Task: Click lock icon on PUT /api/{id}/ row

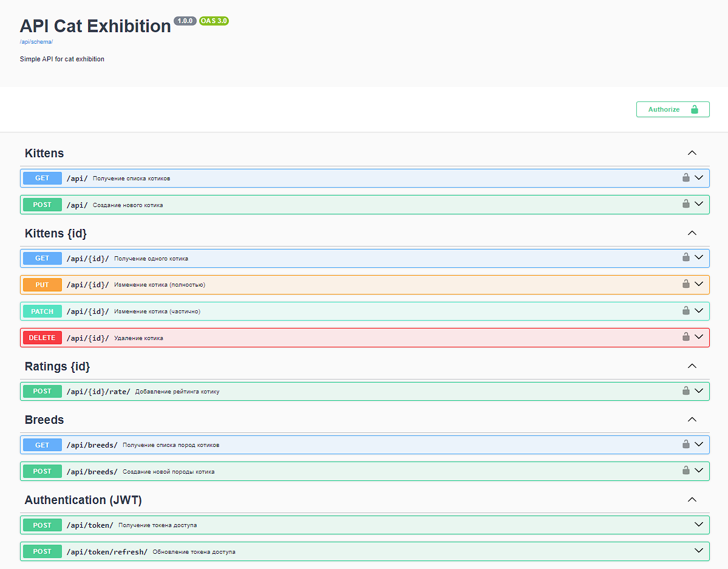Action: point(685,284)
